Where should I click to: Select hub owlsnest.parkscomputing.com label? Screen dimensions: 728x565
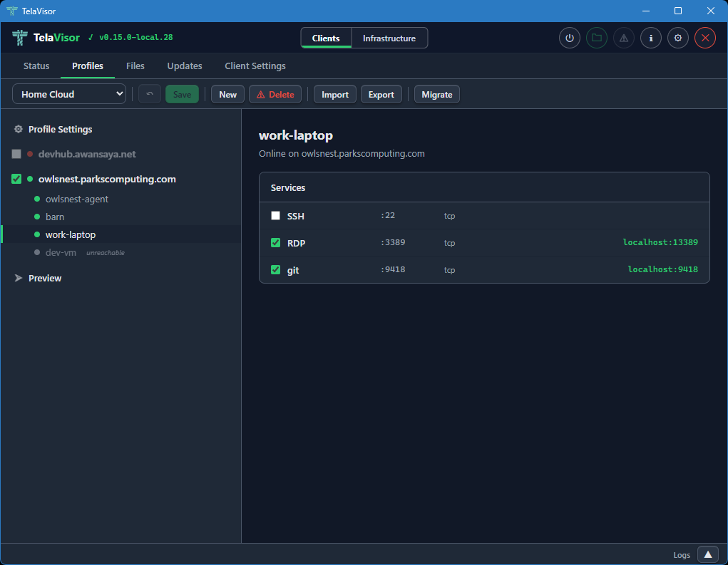tap(107, 179)
